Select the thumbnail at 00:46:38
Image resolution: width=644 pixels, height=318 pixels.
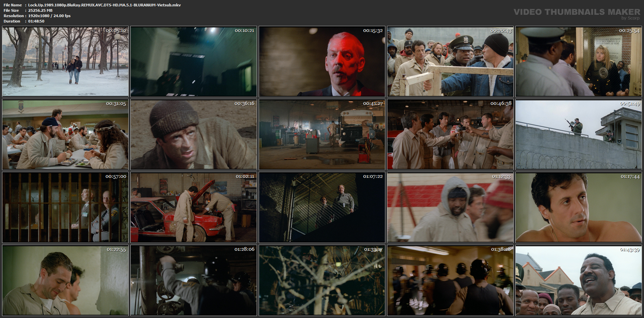[450, 134]
